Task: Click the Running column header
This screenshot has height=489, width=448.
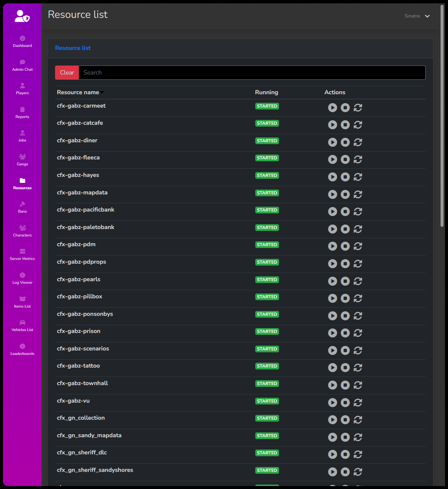Action: click(266, 92)
